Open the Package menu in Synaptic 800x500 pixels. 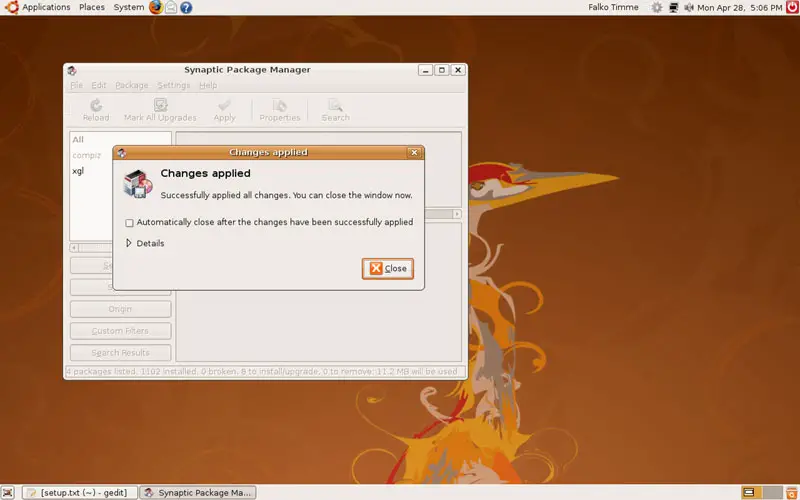click(x=132, y=85)
